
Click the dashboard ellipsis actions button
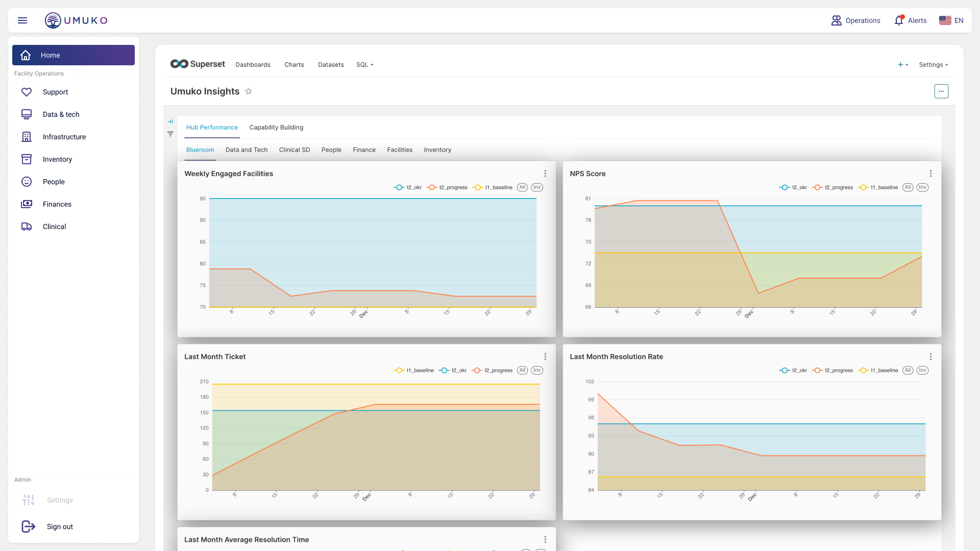(x=941, y=91)
